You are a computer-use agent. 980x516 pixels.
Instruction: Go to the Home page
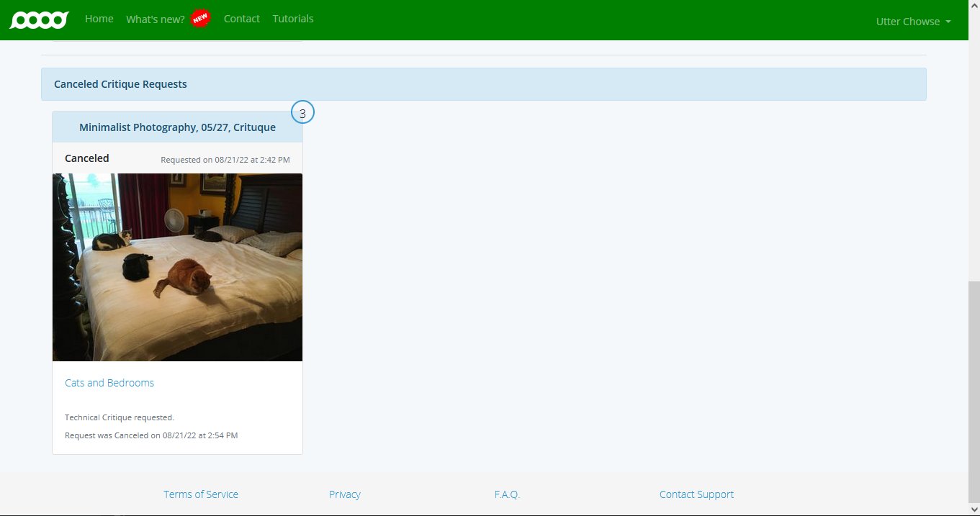click(99, 19)
